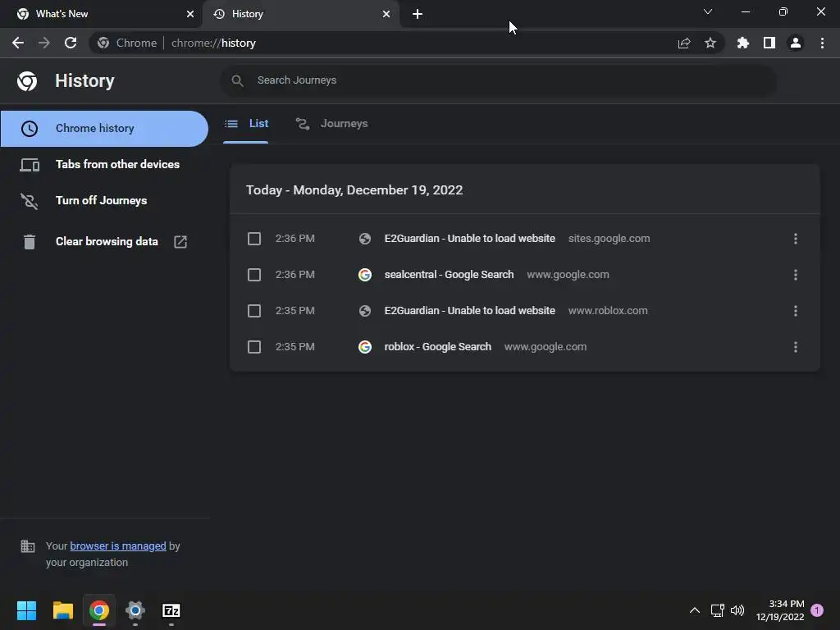Open more actions for sealcentral search entry
The image size is (840, 630).
(796, 275)
